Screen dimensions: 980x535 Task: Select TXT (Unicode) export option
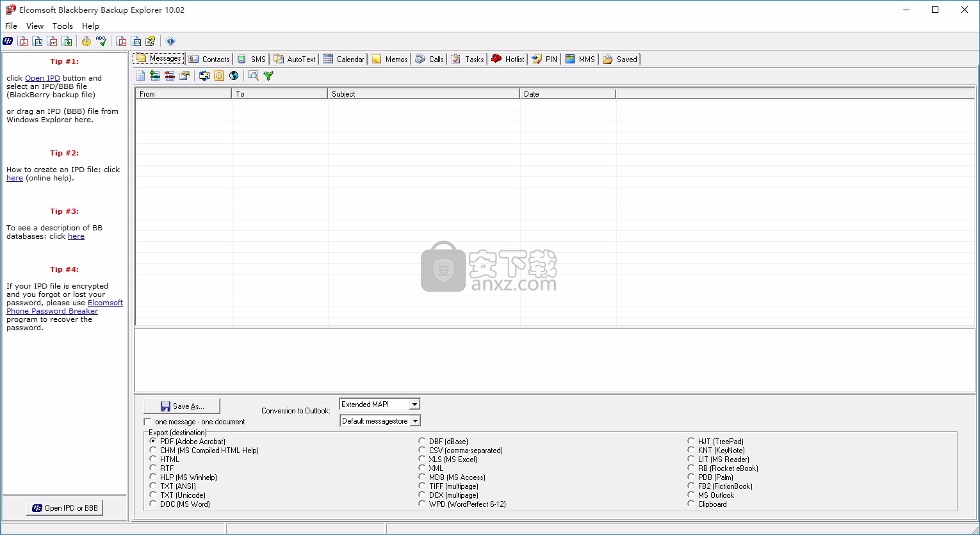tap(153, 495)
